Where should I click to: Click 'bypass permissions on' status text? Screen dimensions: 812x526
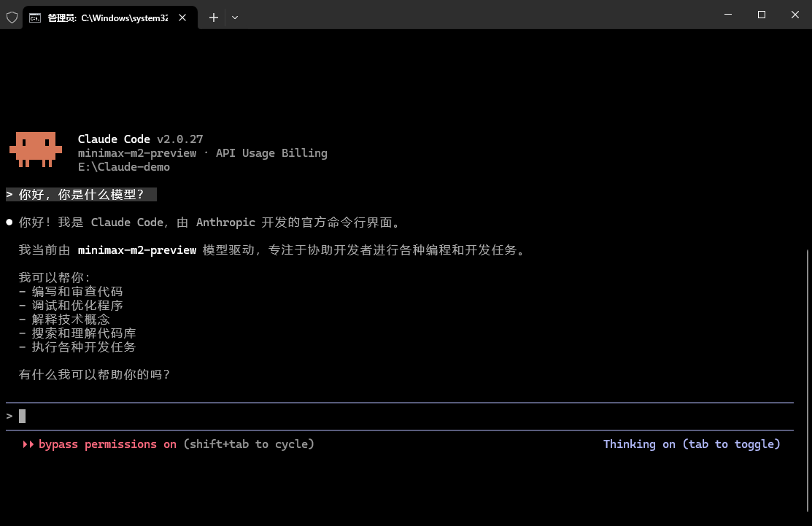pos(107,444)
